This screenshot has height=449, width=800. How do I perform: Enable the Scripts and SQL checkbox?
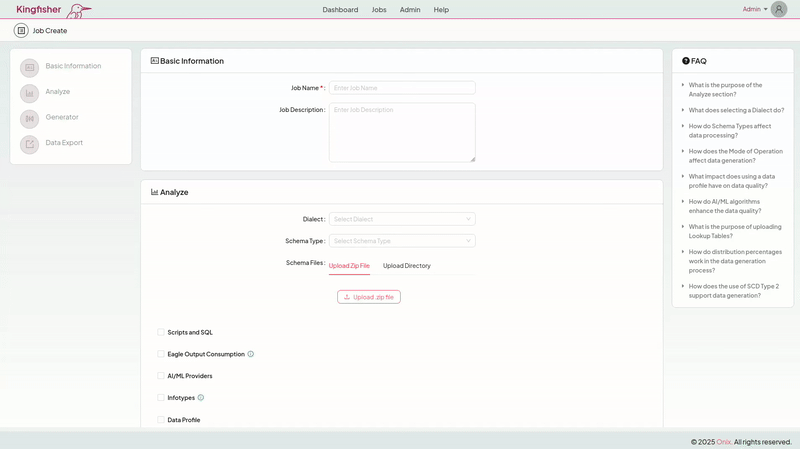pos(161,332)
